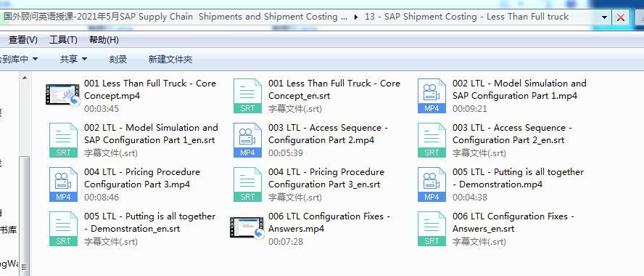Image resolution: width=644 pixels, height=276 pixels.
Task: Click filename 006 LTL Configuration Fixes - Answers.mp4
Action: pos(329,222)
